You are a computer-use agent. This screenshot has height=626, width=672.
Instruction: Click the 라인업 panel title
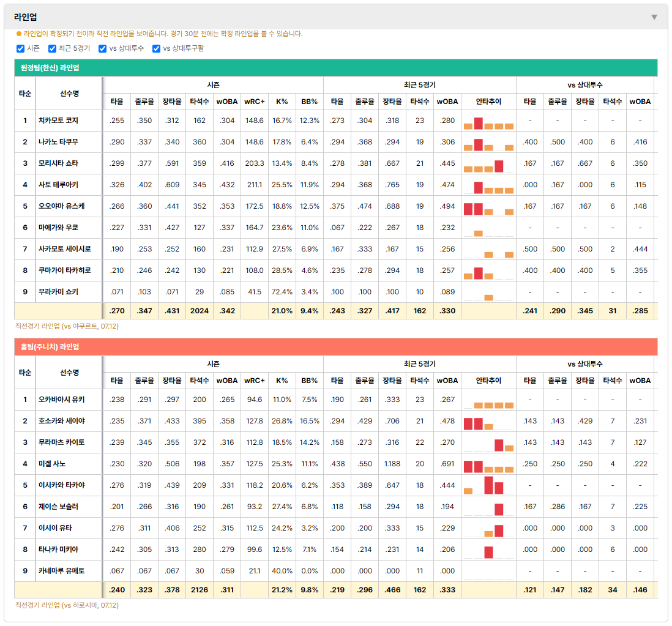pyautogui.click(x=25, y=17)
